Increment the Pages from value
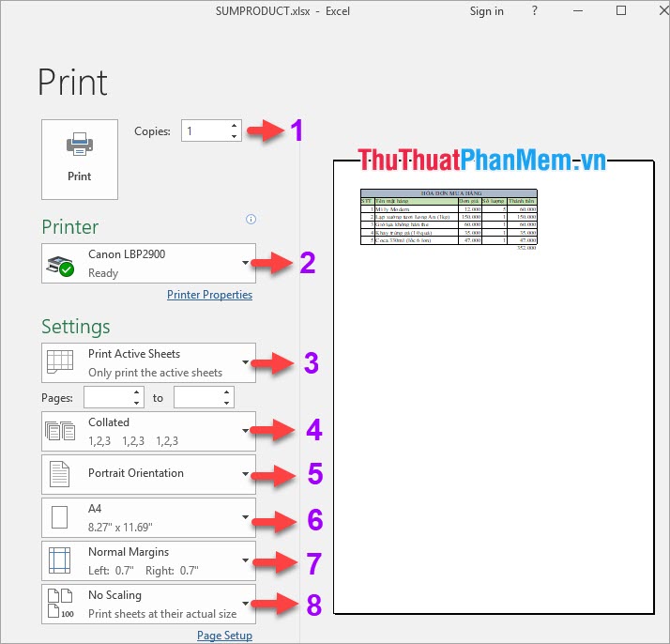 (x=136, y=391)
